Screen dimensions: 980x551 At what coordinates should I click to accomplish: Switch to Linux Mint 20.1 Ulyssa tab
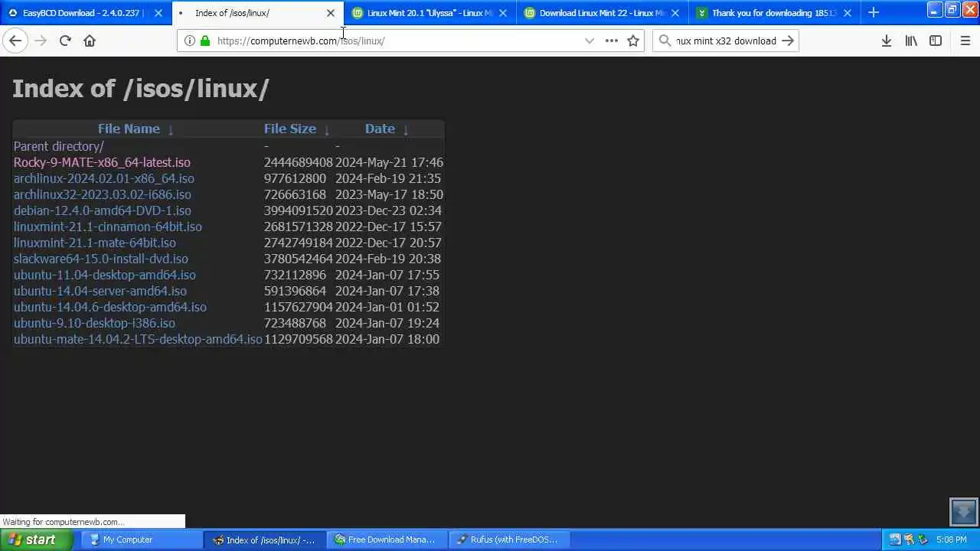(430, 13)
